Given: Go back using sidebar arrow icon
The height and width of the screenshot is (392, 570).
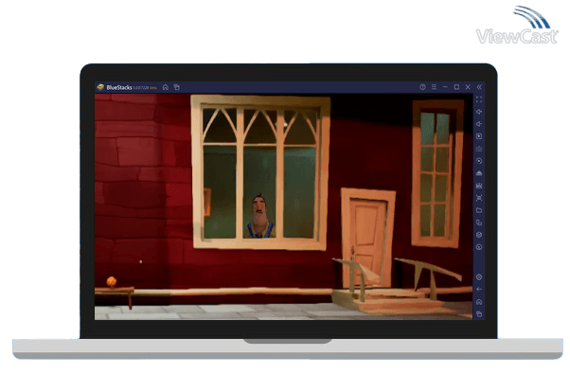Looking at the screenshot, I should (x=479, y=290).
